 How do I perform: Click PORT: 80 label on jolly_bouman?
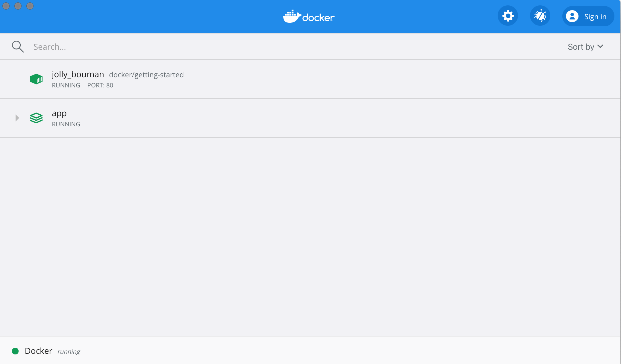click(x=100, y=85)
